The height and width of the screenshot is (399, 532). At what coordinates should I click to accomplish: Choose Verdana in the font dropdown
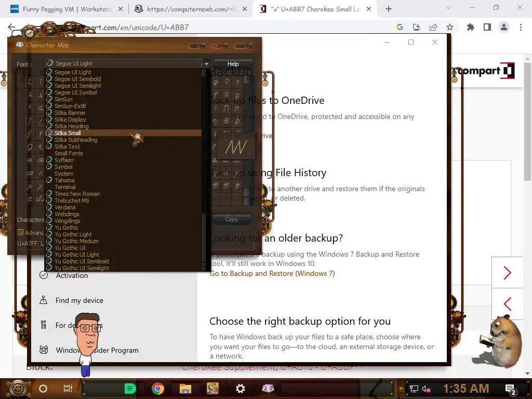point(123,207)
